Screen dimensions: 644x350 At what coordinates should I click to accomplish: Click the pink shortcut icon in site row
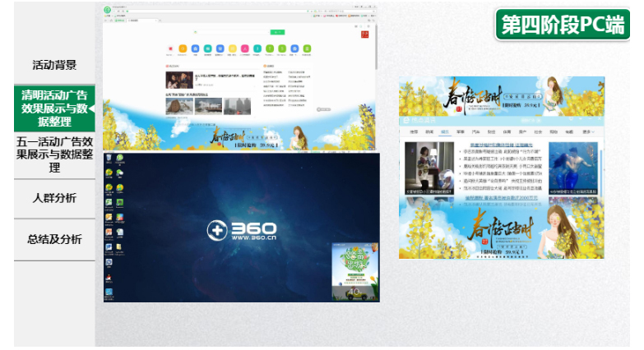(246, 48)
